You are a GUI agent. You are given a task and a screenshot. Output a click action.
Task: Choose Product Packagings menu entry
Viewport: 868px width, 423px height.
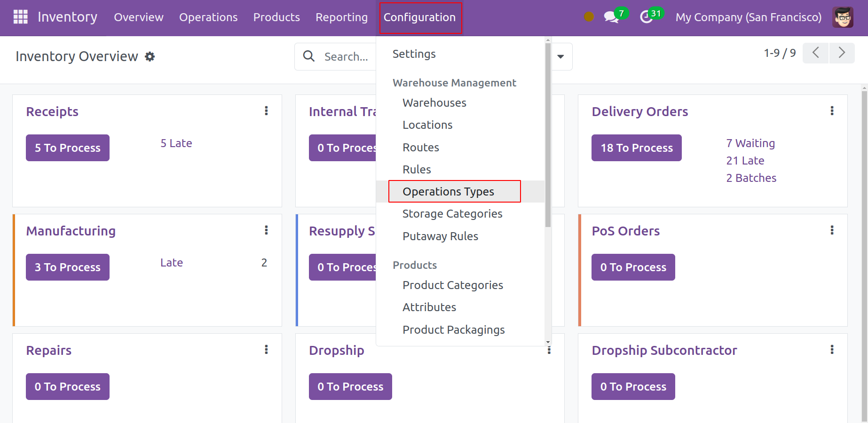tap(454, 330)
